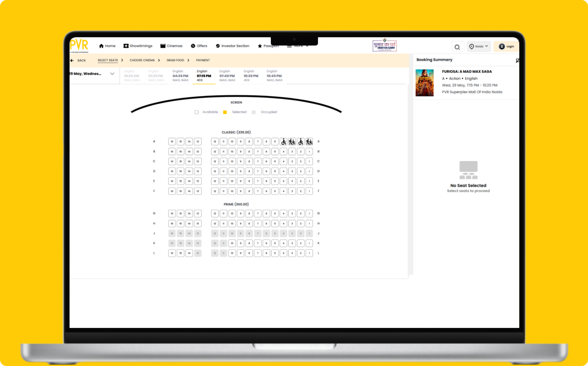Image resolution: width=588 pixels, height=366 pixels.
Task: Select seat L1 in Prime
Action: click(309, 253)
